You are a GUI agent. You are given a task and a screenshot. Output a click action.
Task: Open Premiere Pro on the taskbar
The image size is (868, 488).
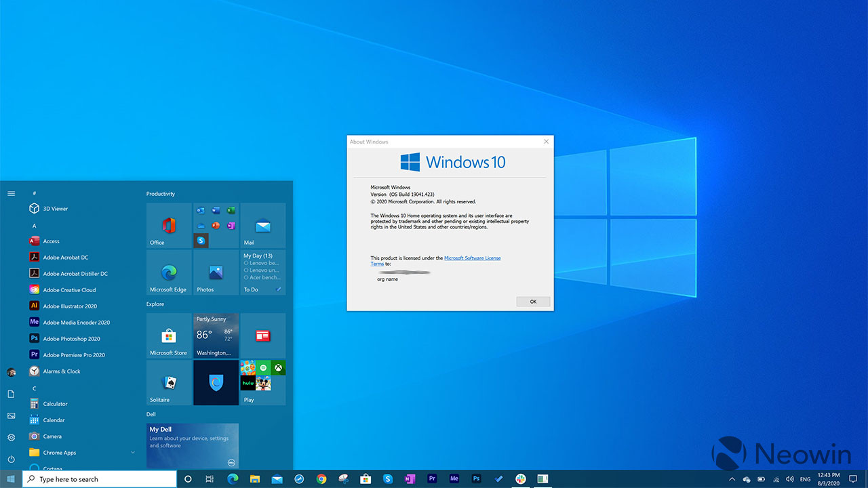[x=432, y=479]
